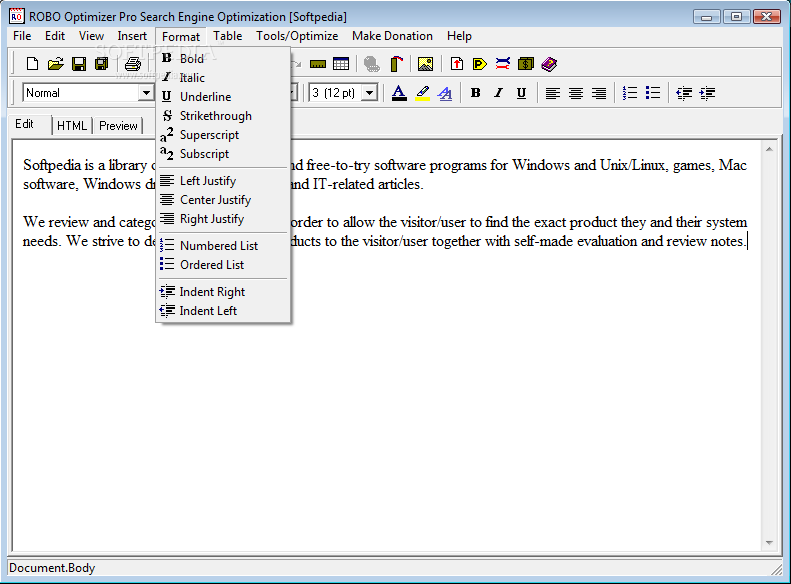
Task: Open the File menu
Action: click(x=22, y=36)
